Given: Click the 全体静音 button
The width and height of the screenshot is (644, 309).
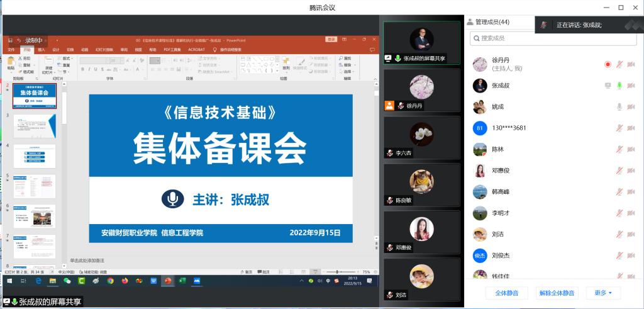Looking at the screenshot, I should click(507, 293).
